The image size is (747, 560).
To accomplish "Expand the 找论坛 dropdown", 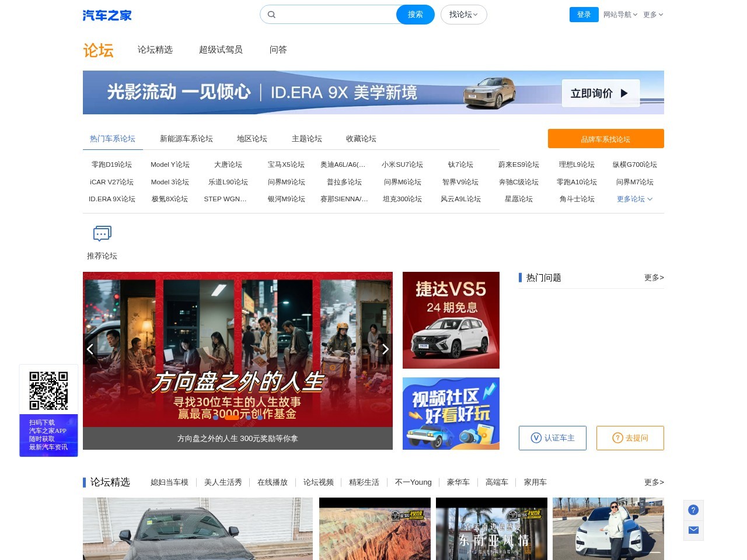I will (464, 15).
